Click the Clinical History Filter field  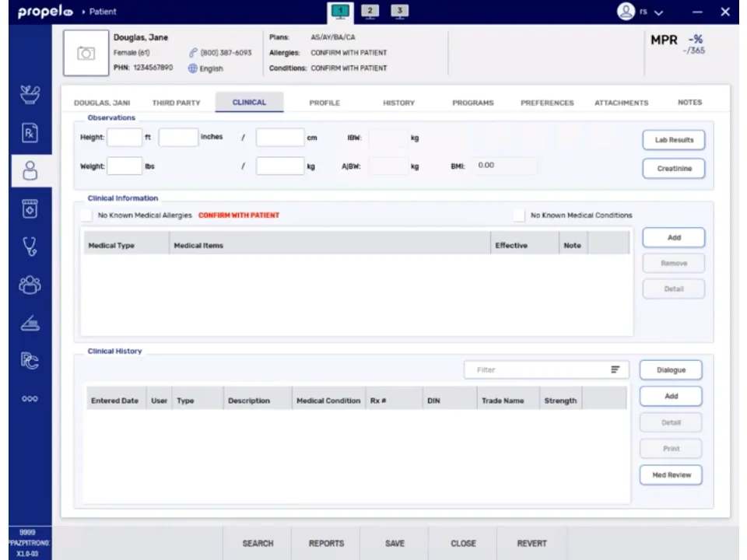coord(546,370)
